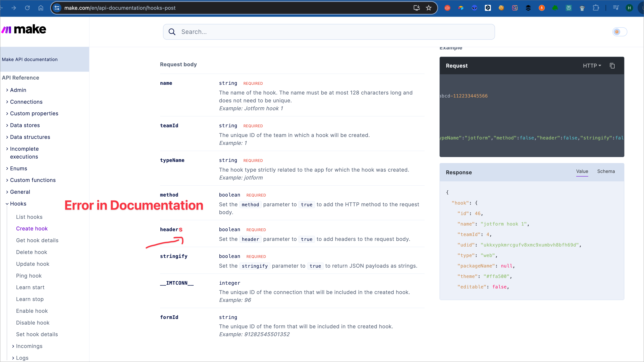Switch to the Schema response tab
Image resolution: width=644 pixels, height=362 pixels.
[606, 171]
